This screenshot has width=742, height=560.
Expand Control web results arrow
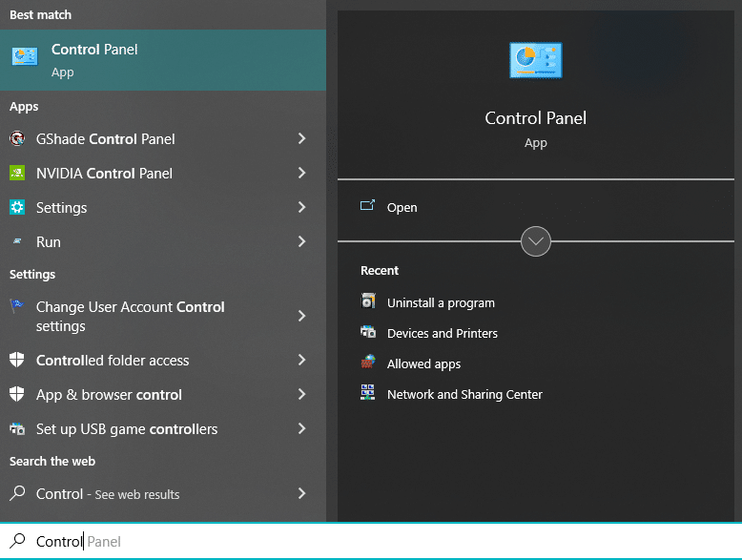tap(301, 493)
